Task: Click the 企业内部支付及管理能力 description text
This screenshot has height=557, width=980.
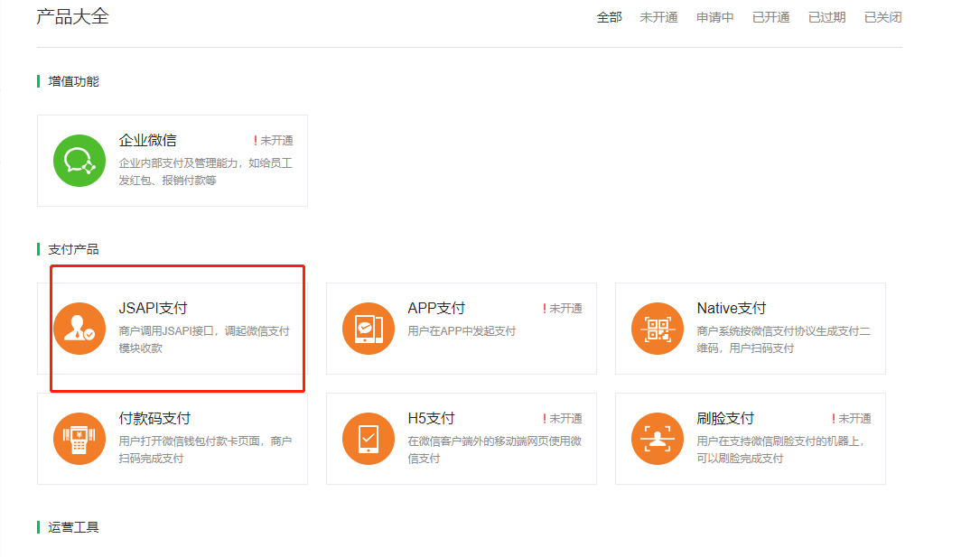Action: pos(206,172)
